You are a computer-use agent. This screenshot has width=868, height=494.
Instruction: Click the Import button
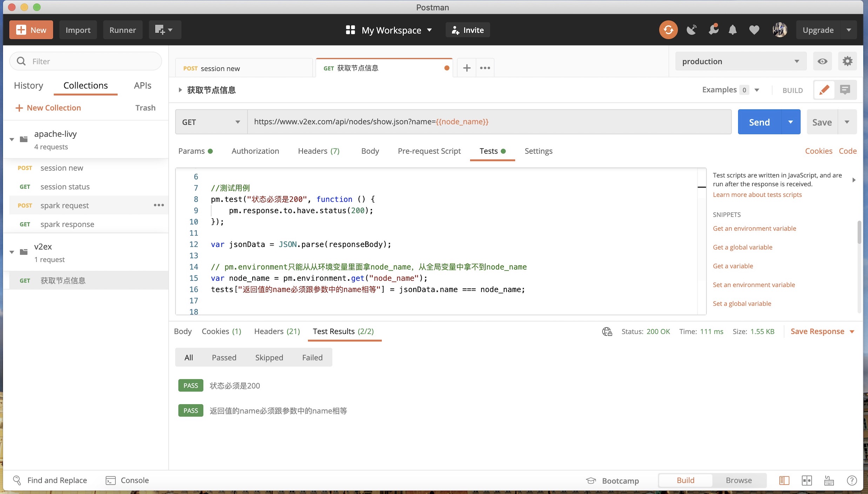pyautogui.click(x=78, y=30)
